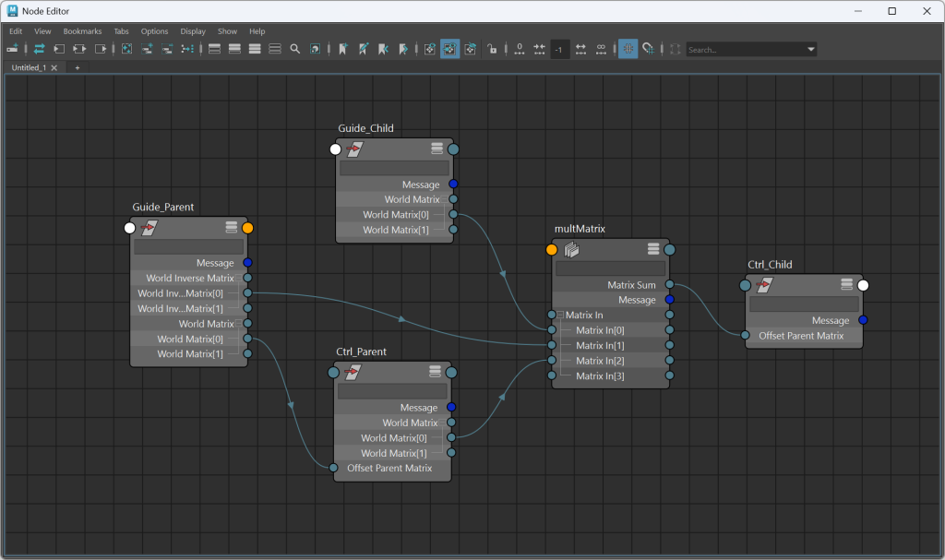Open the Search field dropdown arrow

click(811, 50)
